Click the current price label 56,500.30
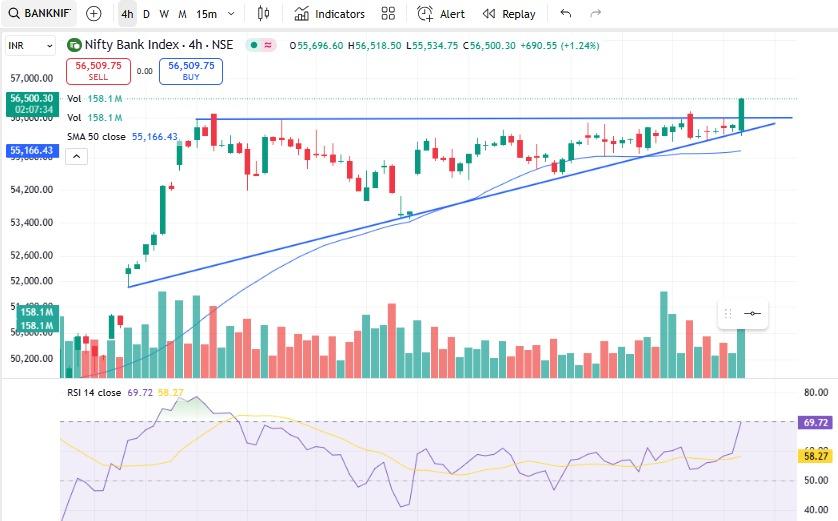838x521 pixels. (x=32, y=104)
